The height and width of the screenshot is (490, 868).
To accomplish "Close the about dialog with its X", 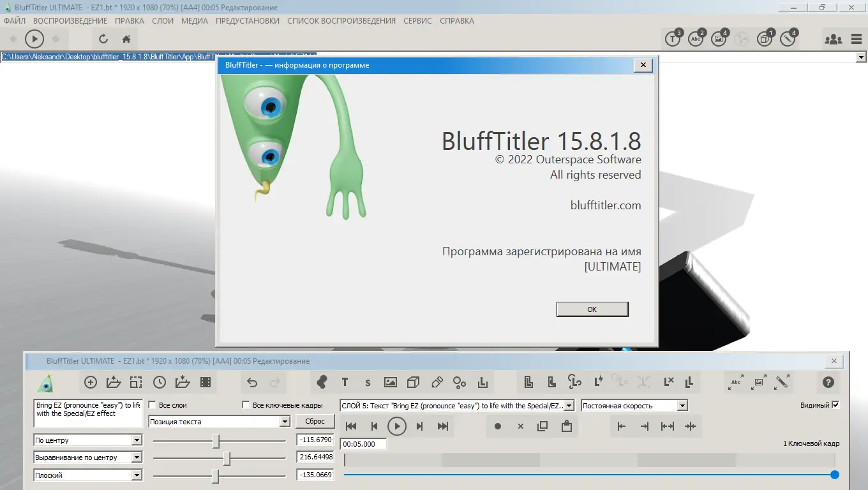I will [643, 65].
